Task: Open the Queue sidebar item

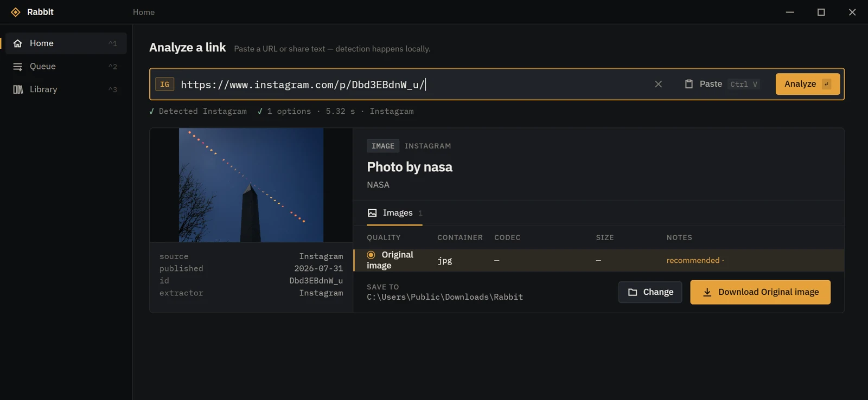Action: (66, 67)
